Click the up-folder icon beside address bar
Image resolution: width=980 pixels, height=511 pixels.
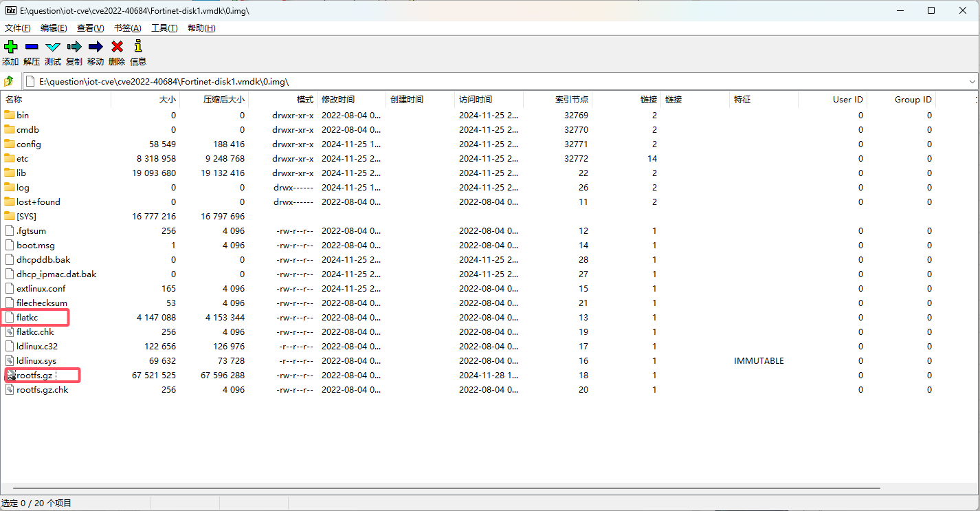pos(10,81)
